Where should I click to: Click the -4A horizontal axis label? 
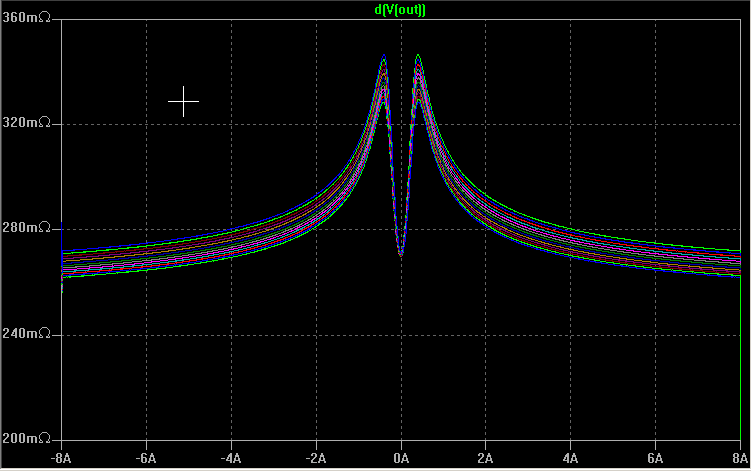click(230, 459)
